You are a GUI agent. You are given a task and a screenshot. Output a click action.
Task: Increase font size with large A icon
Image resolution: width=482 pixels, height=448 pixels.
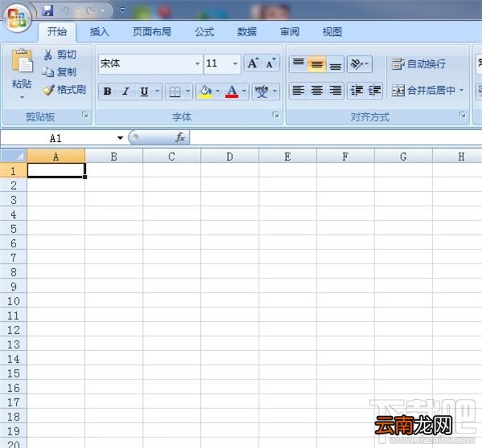pos(253,63)
